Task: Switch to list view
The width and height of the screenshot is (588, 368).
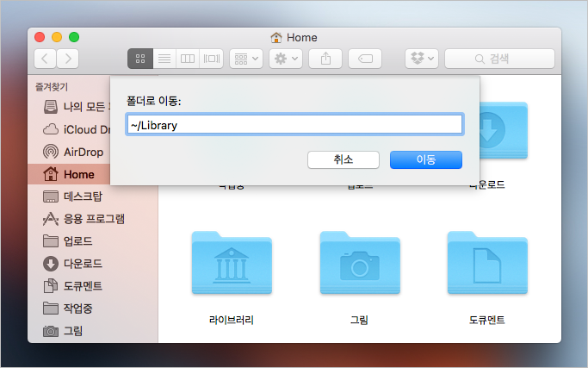Action: 164,59
